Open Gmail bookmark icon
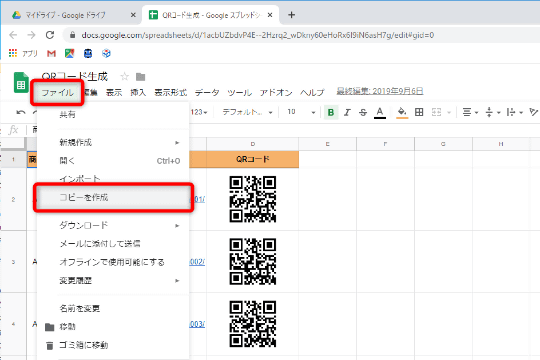Screen dimensions: 540x360 (x=51, y=53)
